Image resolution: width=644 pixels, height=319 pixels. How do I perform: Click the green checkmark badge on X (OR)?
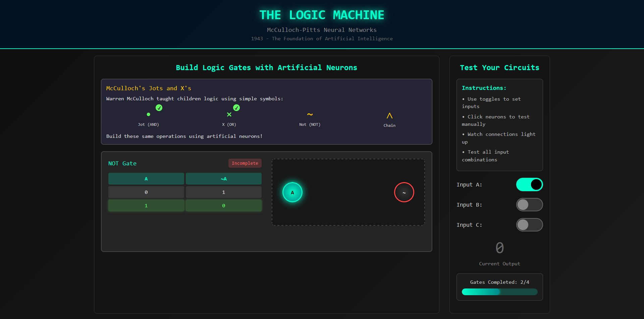[236, 108]
